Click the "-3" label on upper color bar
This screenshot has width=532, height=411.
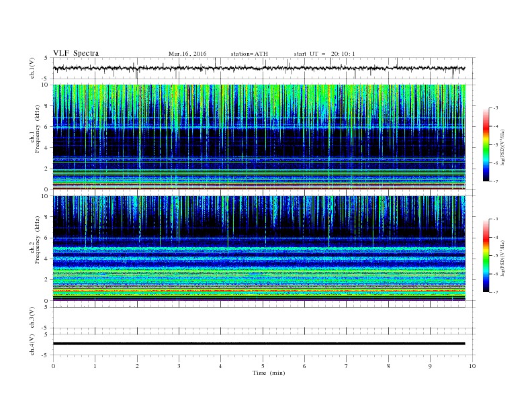[496, 108]
